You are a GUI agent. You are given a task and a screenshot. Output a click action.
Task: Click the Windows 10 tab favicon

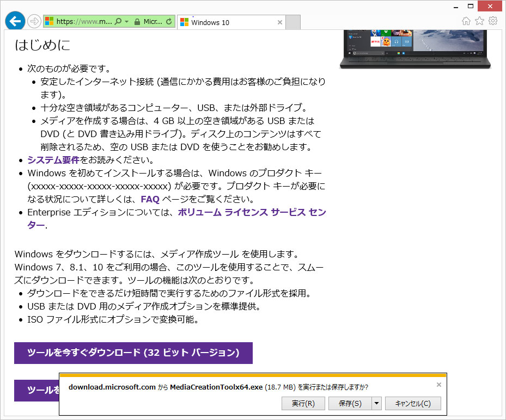point(184,22)
